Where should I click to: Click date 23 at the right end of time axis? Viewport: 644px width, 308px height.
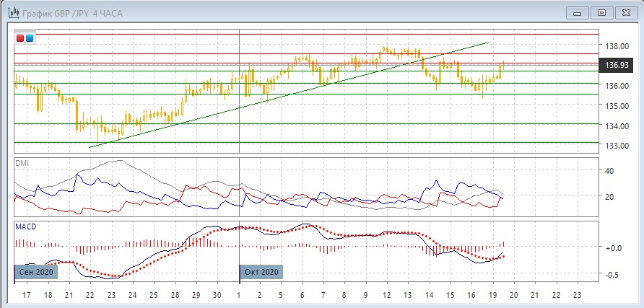pyautogui.click(x=575, y=296)
